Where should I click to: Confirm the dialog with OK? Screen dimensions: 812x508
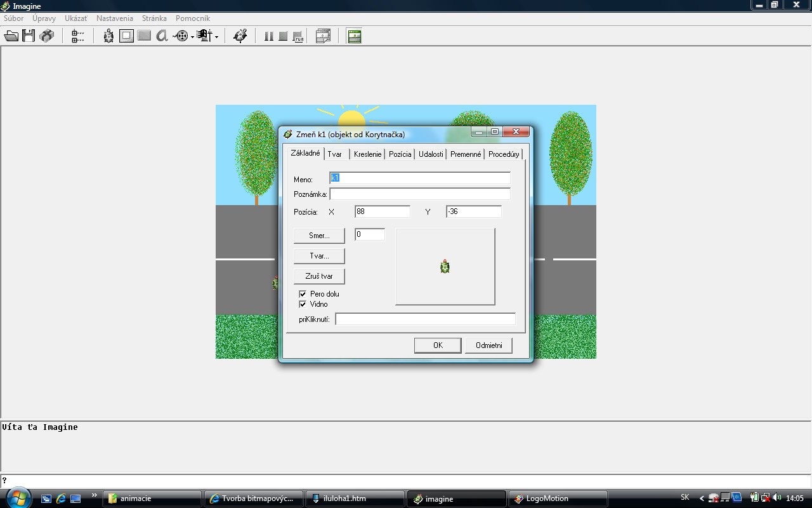(438, 345)
